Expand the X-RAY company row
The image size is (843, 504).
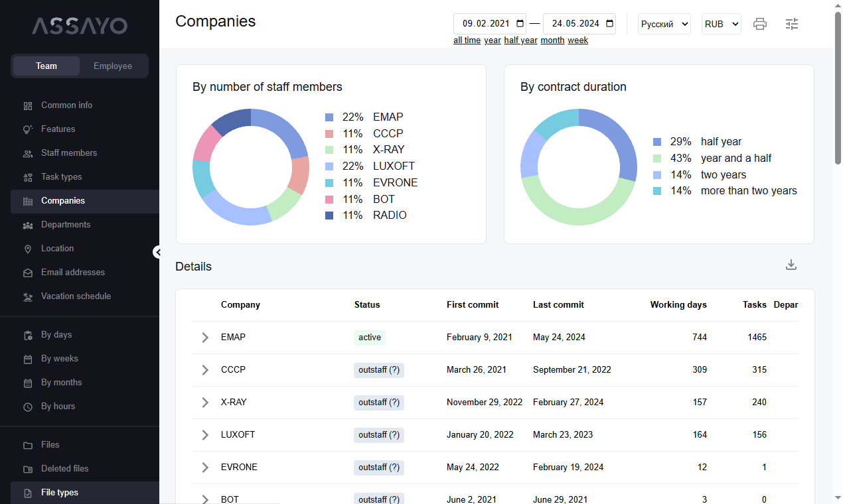[x=205, y=403]
